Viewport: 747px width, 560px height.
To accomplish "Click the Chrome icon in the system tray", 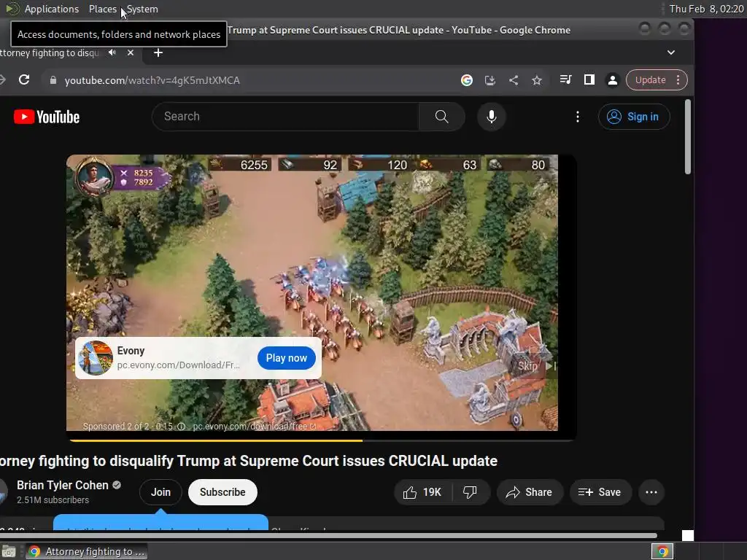I will coord(662,551).
